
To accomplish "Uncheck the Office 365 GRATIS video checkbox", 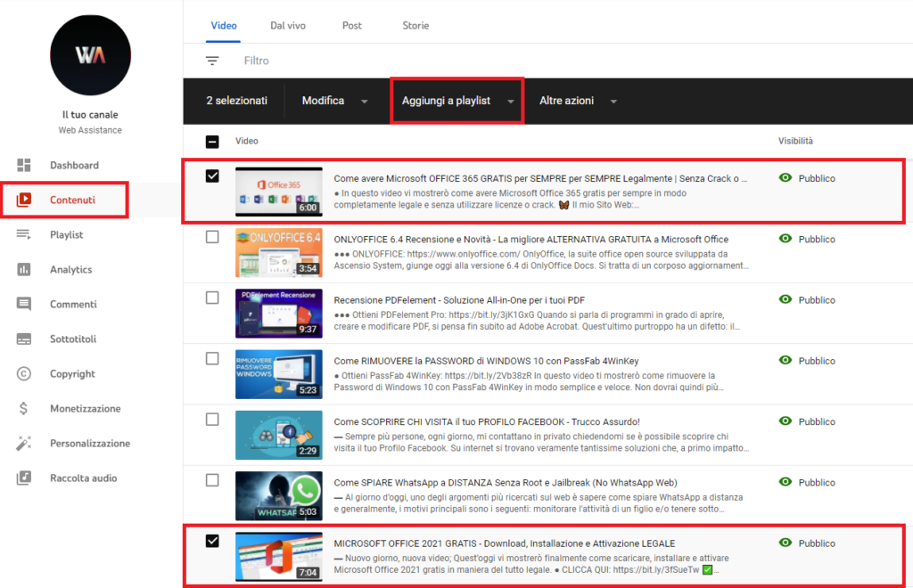I will [212, 176].
